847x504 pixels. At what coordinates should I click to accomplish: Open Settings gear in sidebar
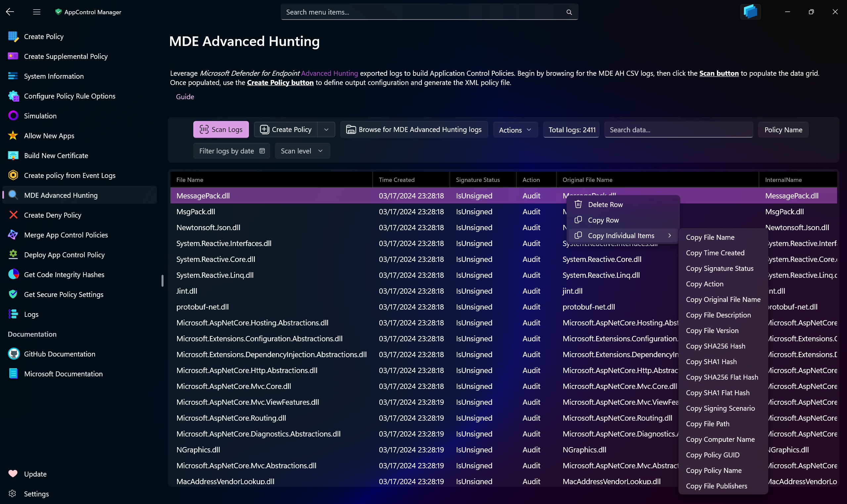(x=13, y=493)
